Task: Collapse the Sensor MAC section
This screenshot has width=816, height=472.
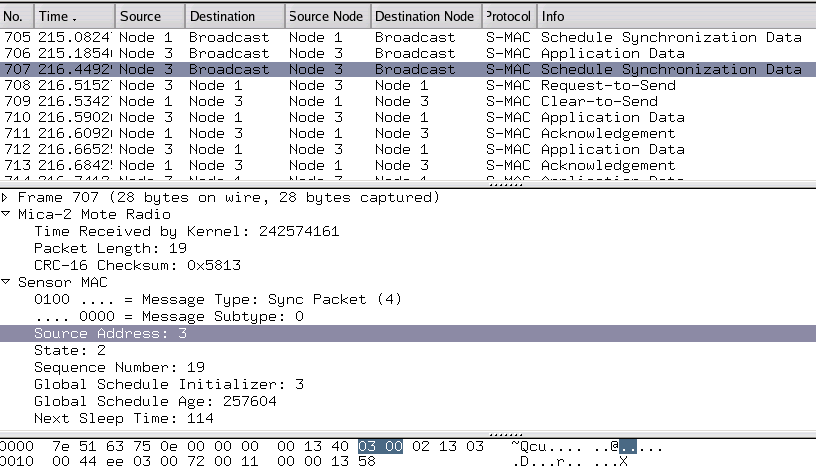Action: (6, 282)
